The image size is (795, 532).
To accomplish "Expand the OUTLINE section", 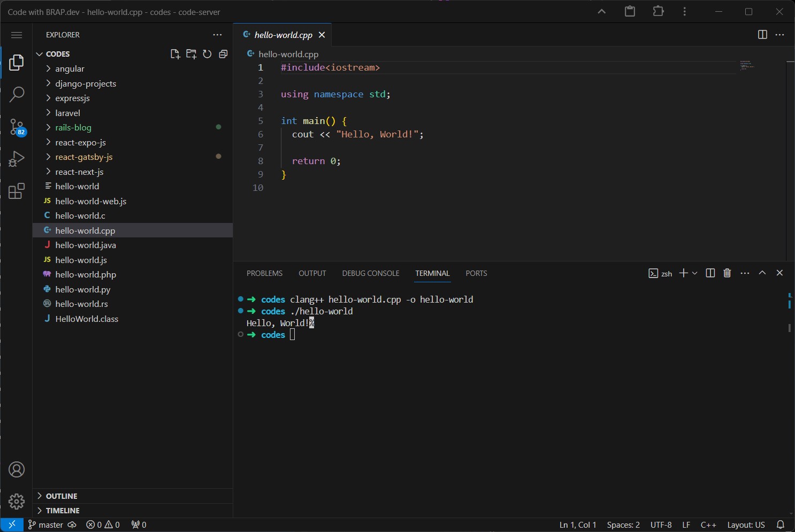I will pyautogui.click(x=60, y=496).
